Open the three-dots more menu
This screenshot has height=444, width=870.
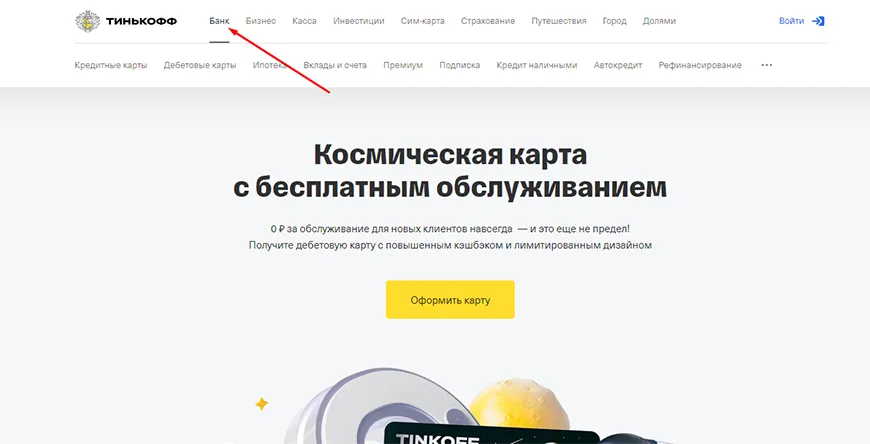766,65
